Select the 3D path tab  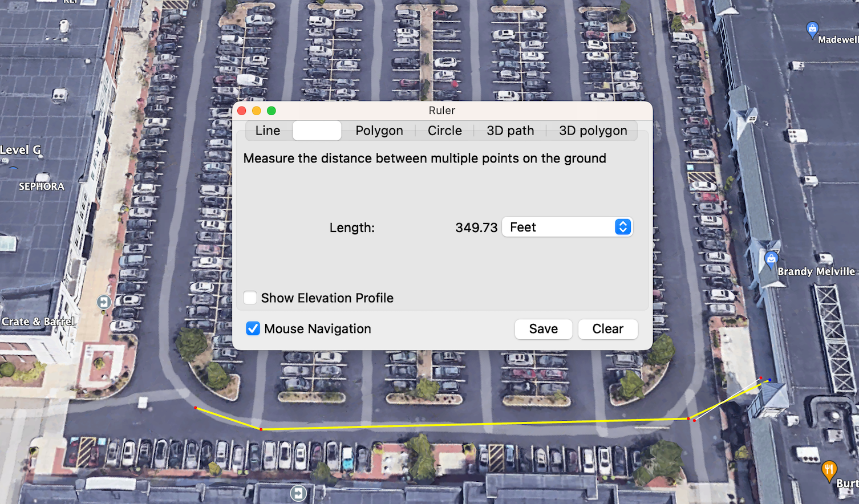[510, 131]
